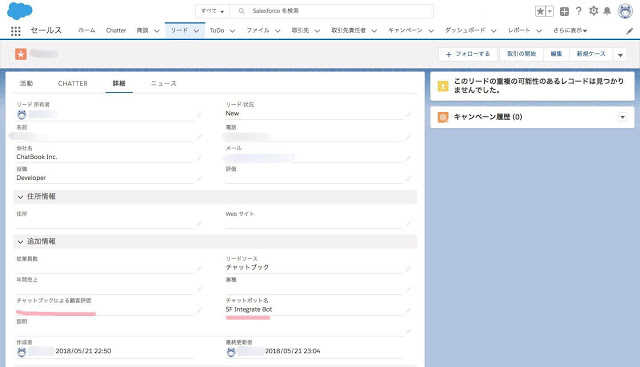Click the フォローする button

coord(468,54)
